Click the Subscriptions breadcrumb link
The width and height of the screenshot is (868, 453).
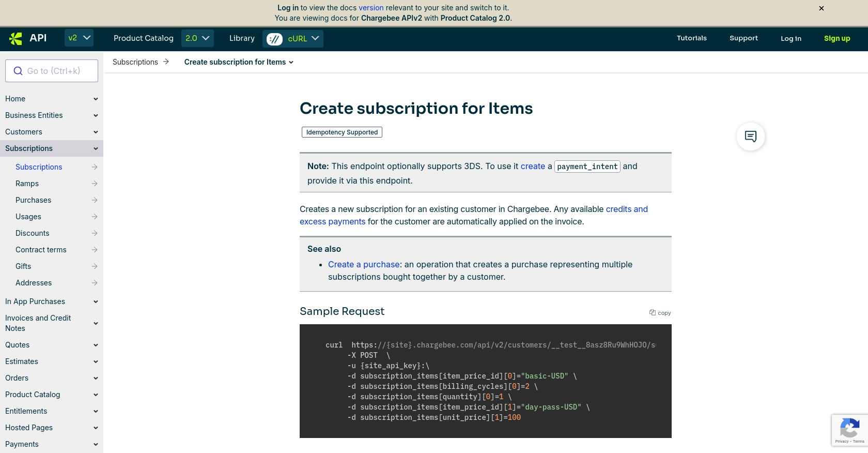(135, 62)
